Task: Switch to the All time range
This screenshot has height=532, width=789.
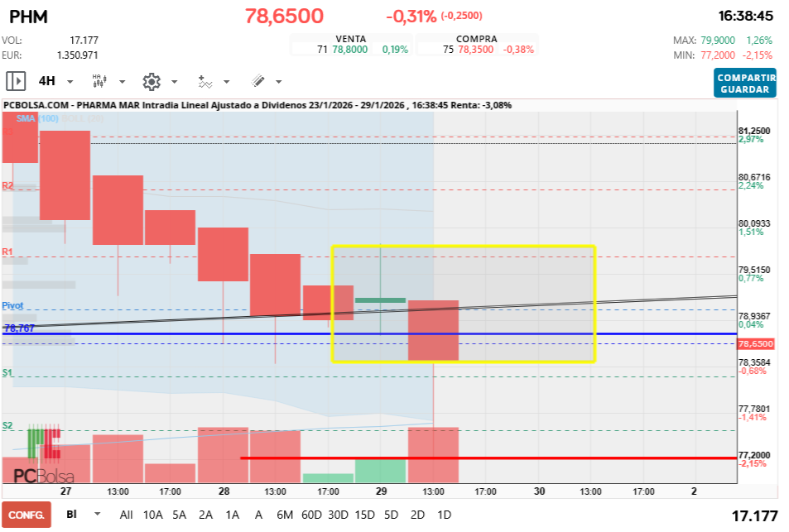Action: click(126, 515)
